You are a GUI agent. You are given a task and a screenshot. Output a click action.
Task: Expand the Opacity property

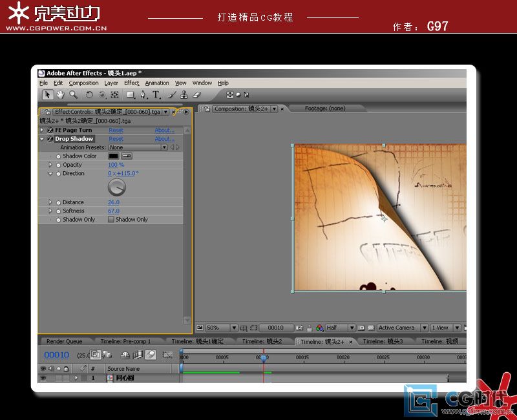[50, 165]
